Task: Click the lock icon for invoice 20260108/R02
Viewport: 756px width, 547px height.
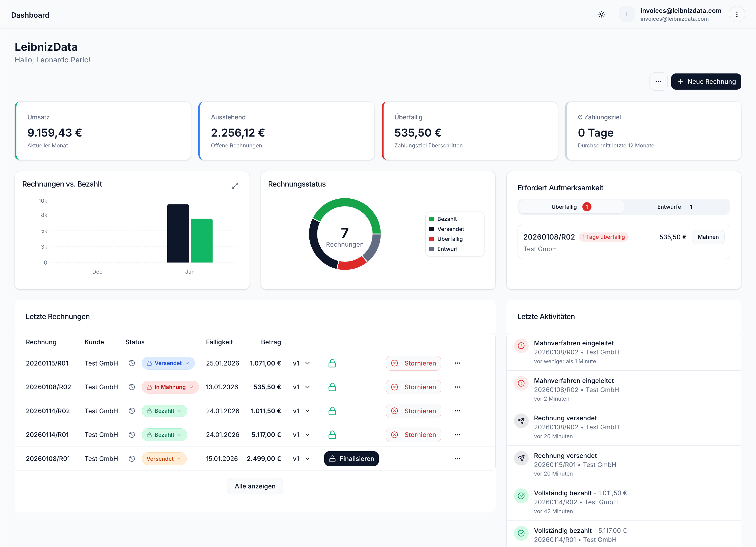Action: tap(332, 387)
